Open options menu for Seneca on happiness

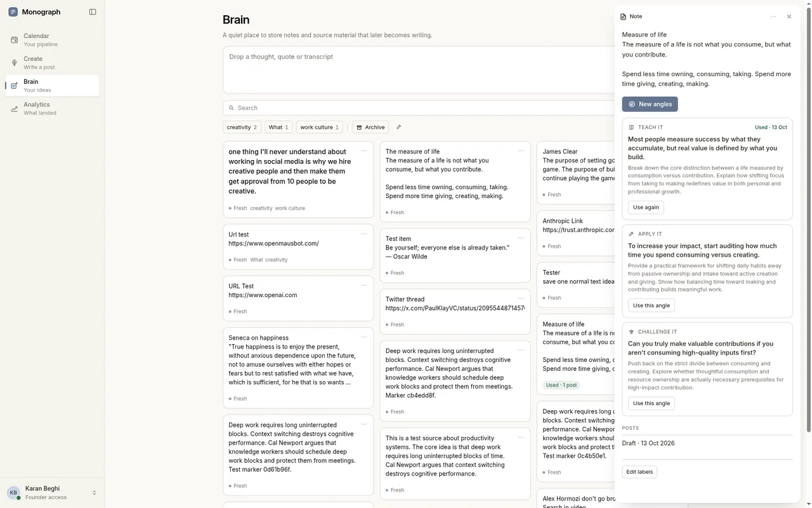pos(364,337)
